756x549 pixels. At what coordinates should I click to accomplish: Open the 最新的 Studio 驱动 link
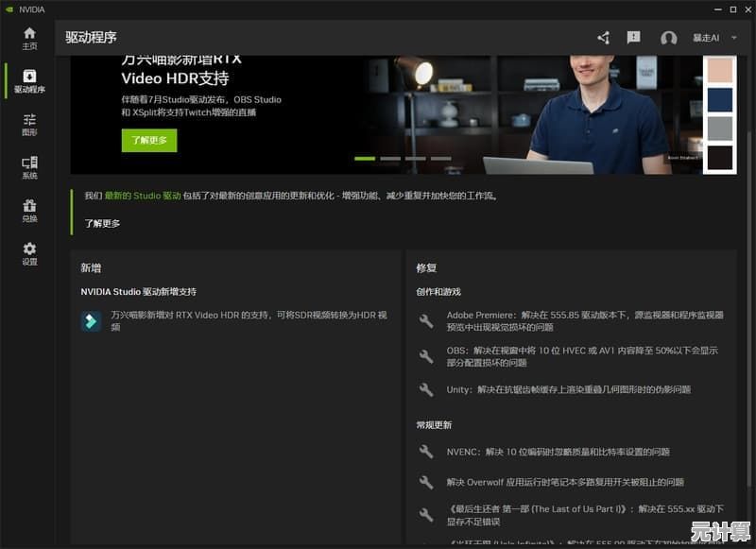(x=143, y=197)
